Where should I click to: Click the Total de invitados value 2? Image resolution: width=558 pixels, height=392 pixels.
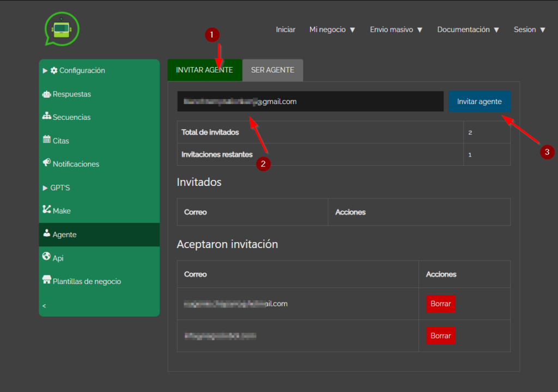[x=470, y=132]
